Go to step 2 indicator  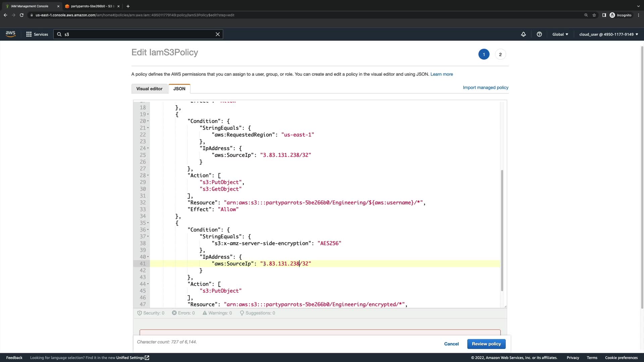point(500,54)
